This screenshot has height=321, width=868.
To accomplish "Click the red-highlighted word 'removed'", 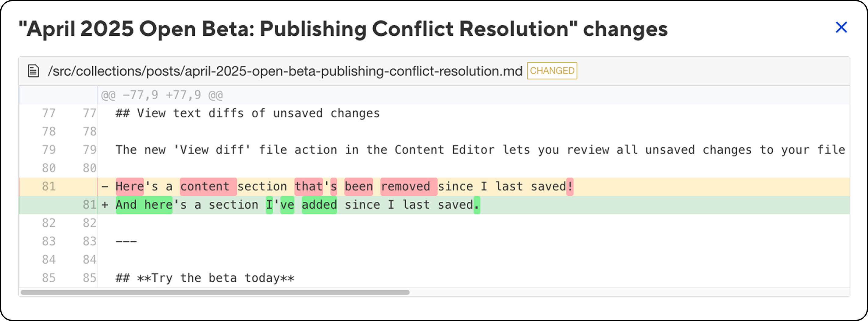I will 406,186.
